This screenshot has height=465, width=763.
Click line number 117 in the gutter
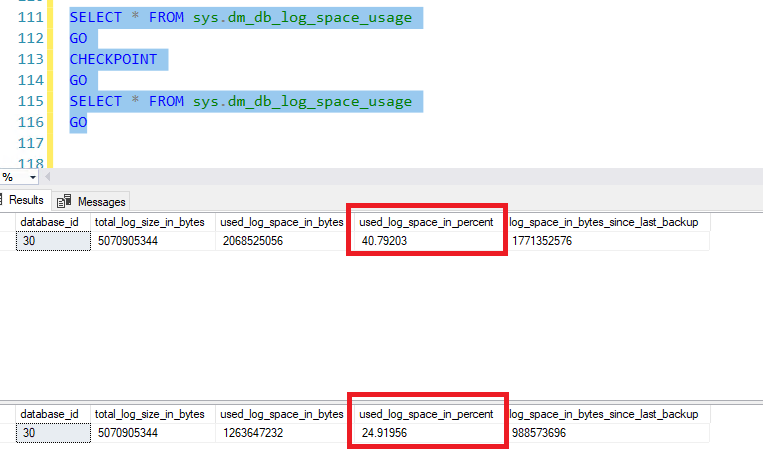(x=31, y=143)
